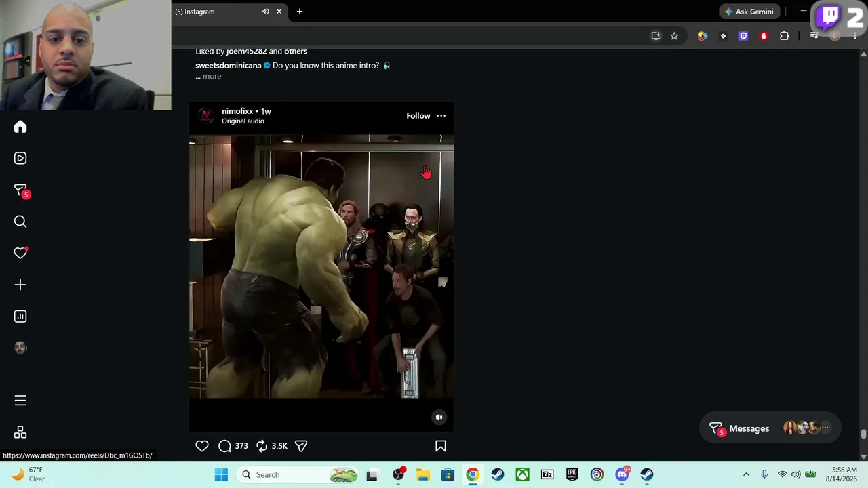Save the nimofixx reel with bookmark
The width and height of the screenshot is (868, 488).
(441, 446)
